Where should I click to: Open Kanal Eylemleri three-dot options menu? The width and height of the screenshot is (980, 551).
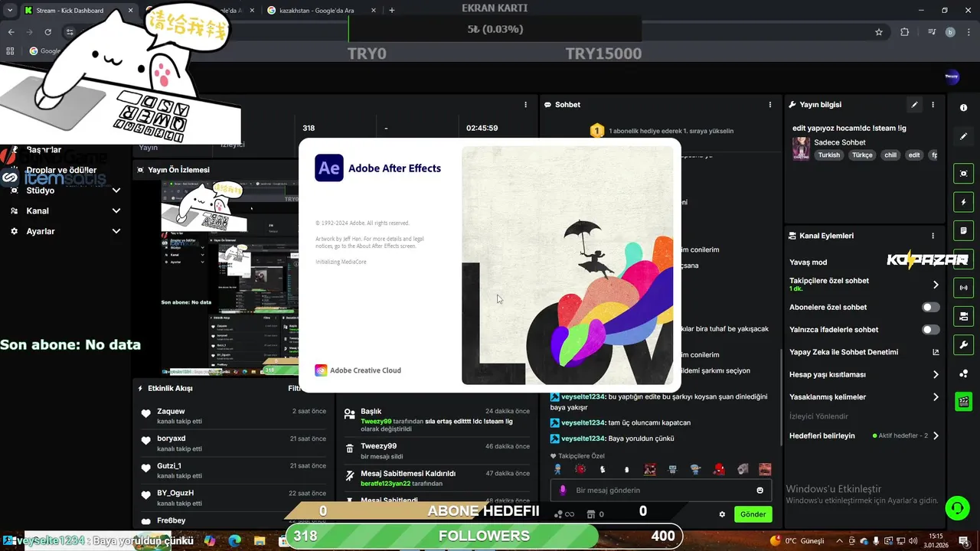coord(933,236)
